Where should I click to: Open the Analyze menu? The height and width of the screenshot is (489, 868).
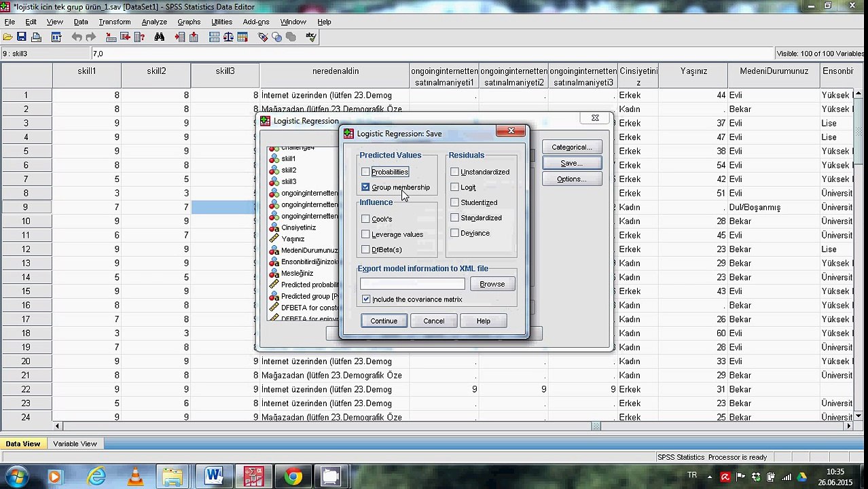click(154, 22)
